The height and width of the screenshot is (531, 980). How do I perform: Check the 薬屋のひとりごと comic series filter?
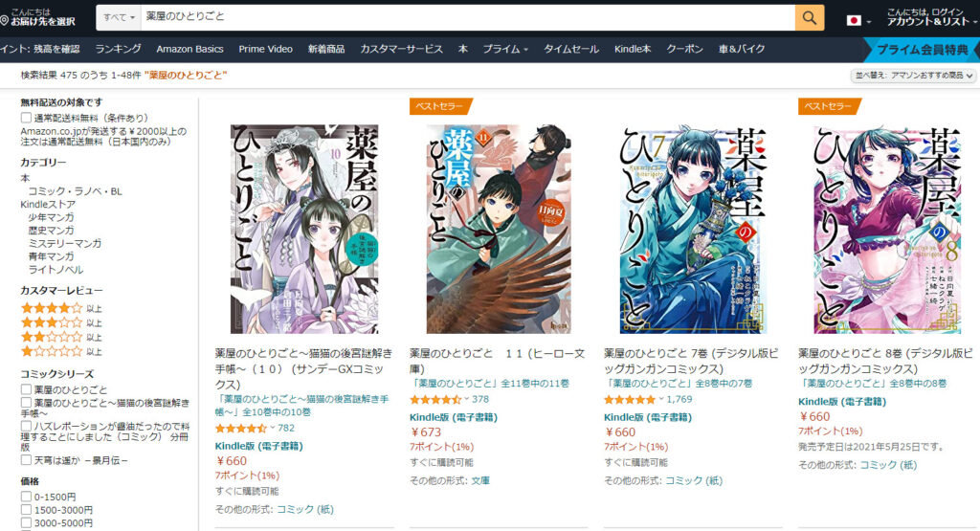click(x=26, y=389)
